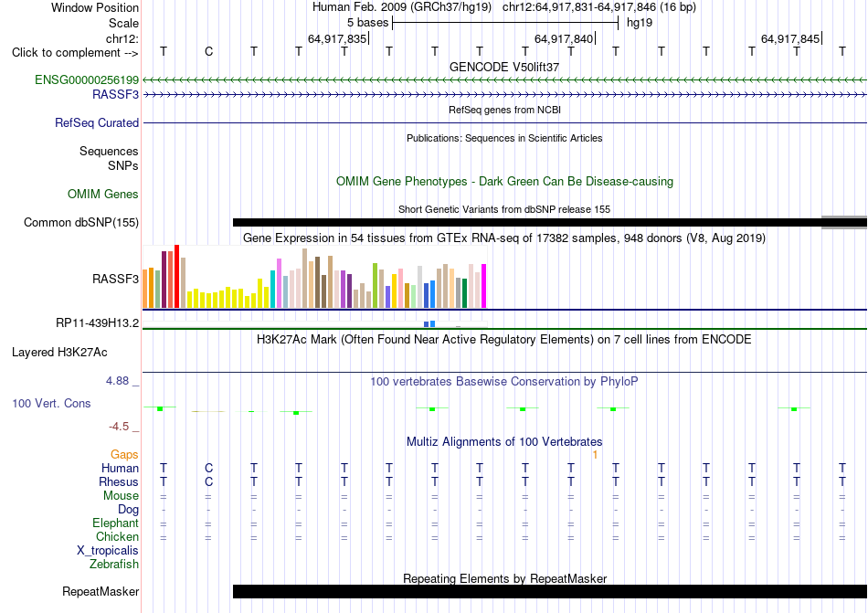Click the H3K27Ac Mark ENCODE title
This screenshot has height=613, width=868.
coord(504,339)
